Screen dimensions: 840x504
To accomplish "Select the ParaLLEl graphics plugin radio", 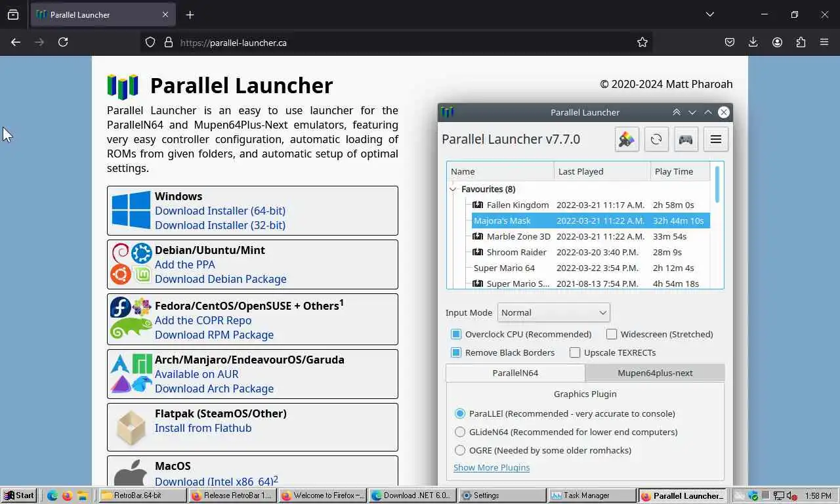I will point(460,413).
